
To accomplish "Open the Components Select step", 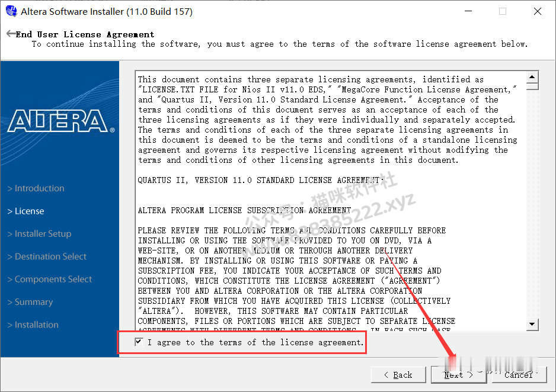I will pos(50,279).
